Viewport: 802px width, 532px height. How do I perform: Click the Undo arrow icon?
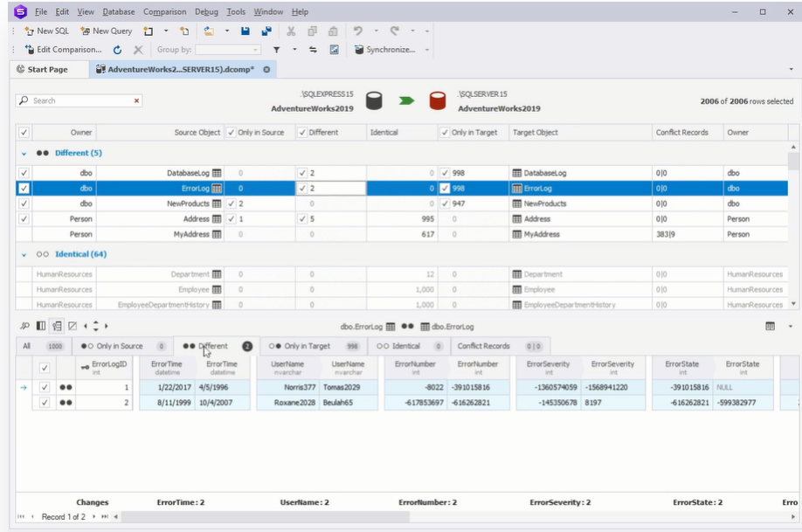click(x=358, y=31)
